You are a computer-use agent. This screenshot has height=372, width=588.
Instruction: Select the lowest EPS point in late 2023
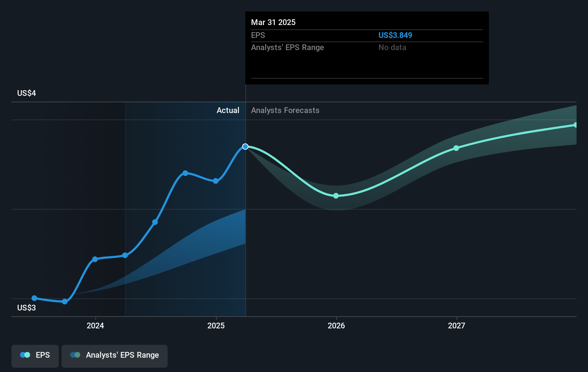click(65, 302)
